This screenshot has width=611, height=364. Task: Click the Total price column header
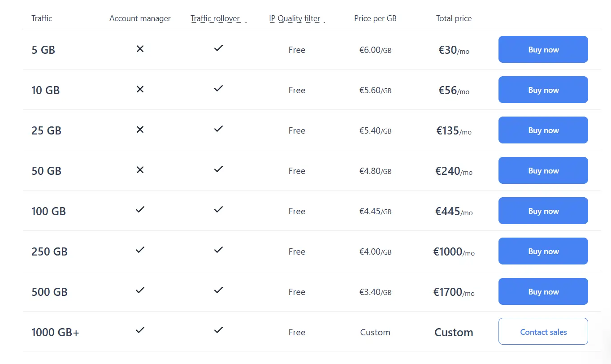click(454, 18)
